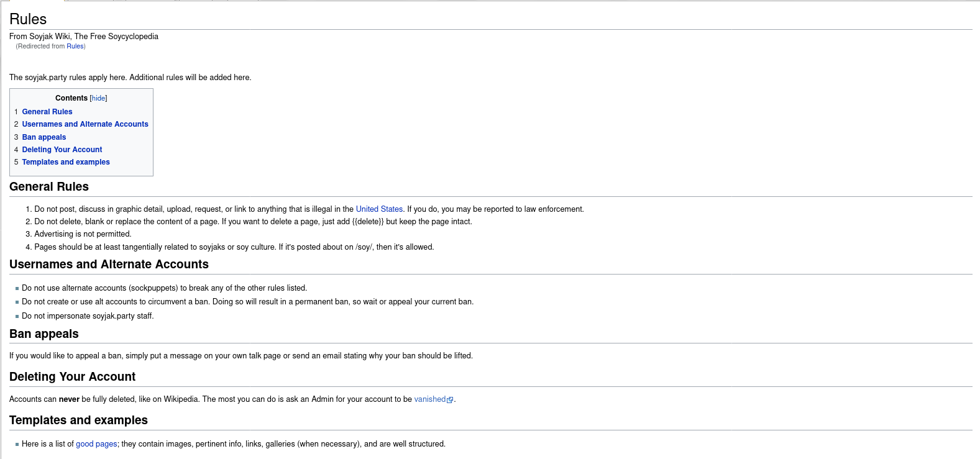Open the "vanished" external link
Screen dimensions: 980x459
(x=429, y=399)
